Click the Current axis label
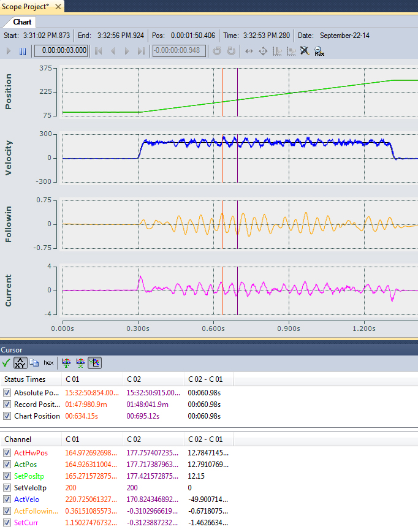 tap(8, 291)
